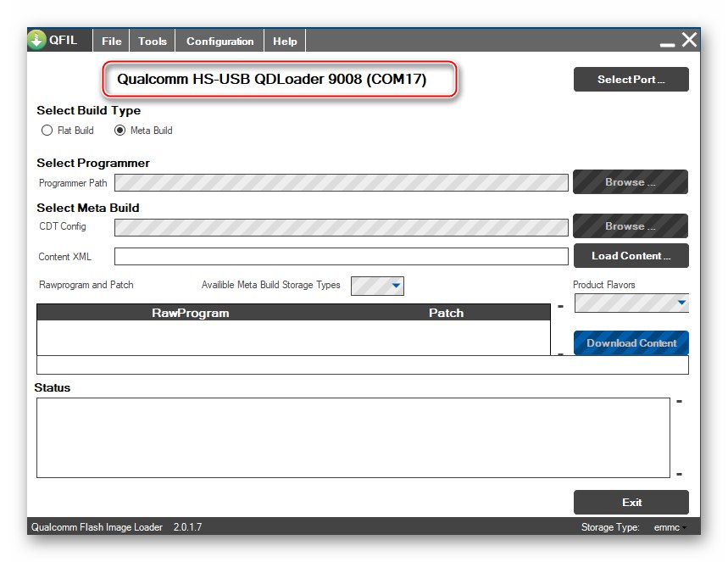The width and height of the screenshot is (728, 562).
Task: Expand the Product Flavors dropdown
Action: [631, 303]
